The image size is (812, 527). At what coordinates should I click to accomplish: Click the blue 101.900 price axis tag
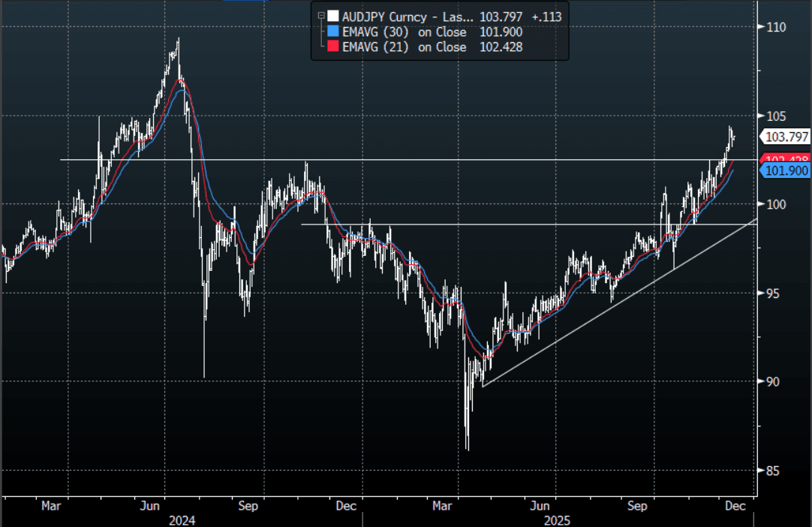786,171
